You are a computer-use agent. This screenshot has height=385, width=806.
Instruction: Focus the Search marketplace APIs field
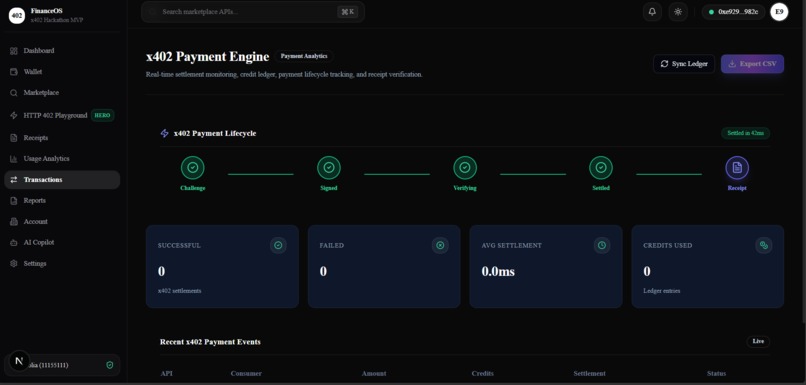click(253, 12)
